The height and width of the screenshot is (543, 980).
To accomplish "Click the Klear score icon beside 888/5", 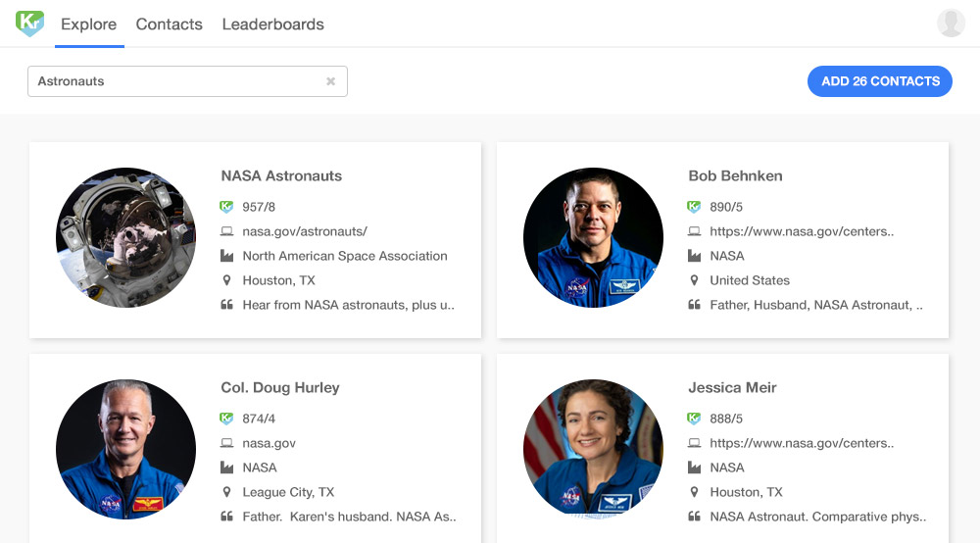I will tap(694, 418).
